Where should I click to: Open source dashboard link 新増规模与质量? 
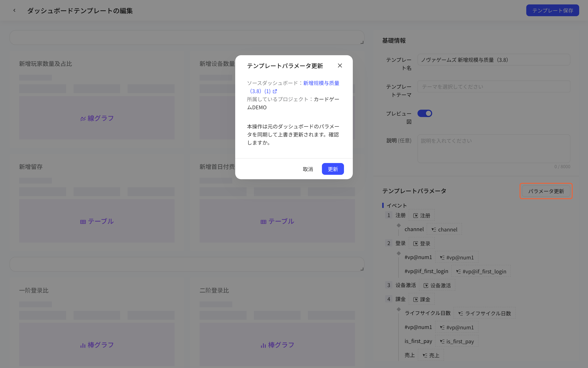(321, 83)
